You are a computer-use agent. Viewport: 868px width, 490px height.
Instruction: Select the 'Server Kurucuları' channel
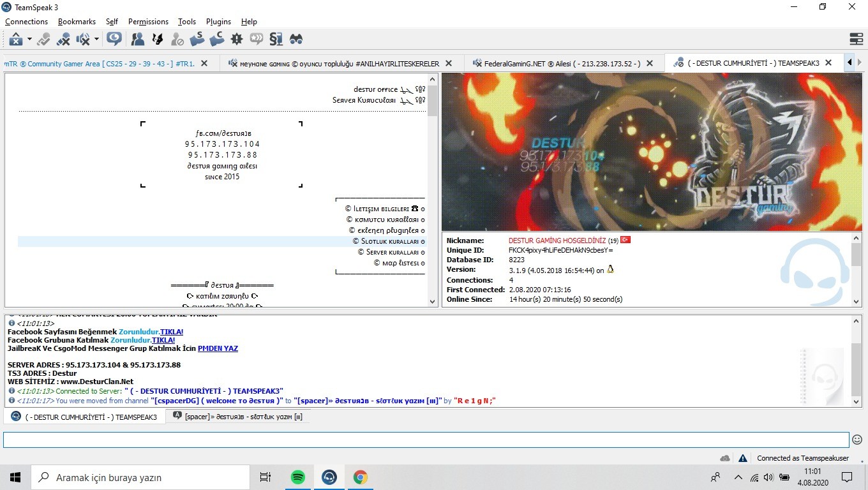coord(378,100)
